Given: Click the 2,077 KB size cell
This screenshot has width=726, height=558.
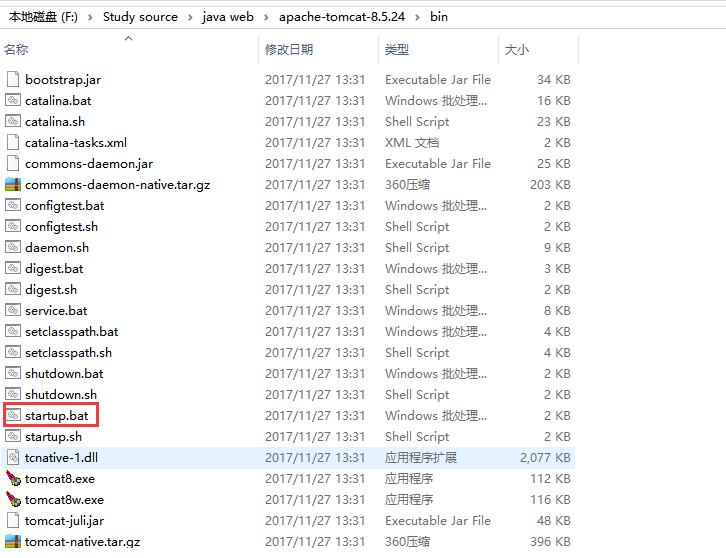Looking at the screenshot, I should pos(545,458).
